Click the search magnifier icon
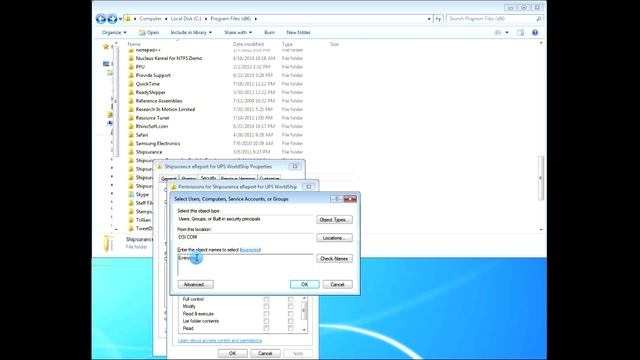Image resolution: width=640 pixels, height=360 pixels. tap(539, 19)
